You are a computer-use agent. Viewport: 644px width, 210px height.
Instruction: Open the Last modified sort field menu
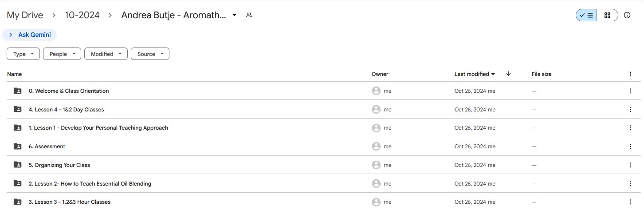[475, 74]
